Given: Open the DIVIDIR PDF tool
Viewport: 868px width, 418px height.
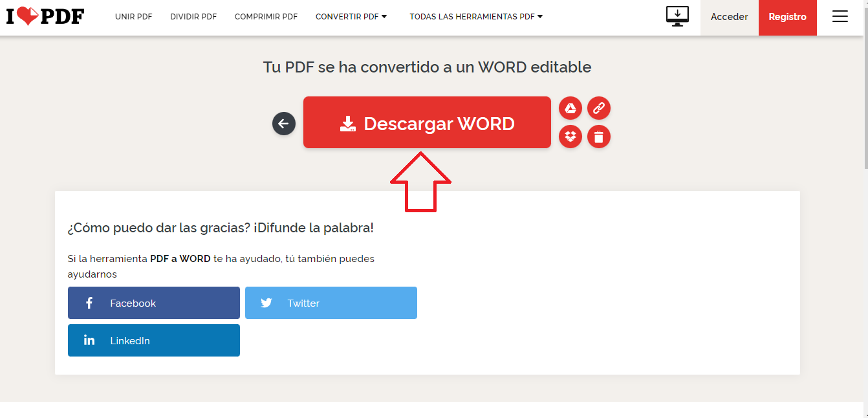Looking at the screenshot, I should pyautogui.click(x=193, y=17).
